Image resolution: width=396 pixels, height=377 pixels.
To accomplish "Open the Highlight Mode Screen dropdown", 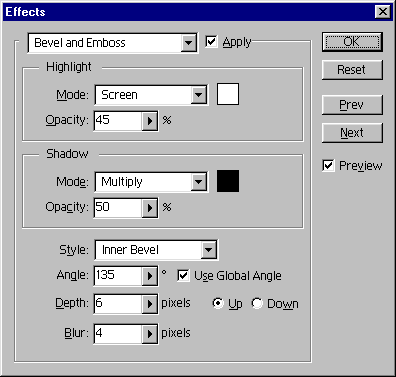I will 199,95.
